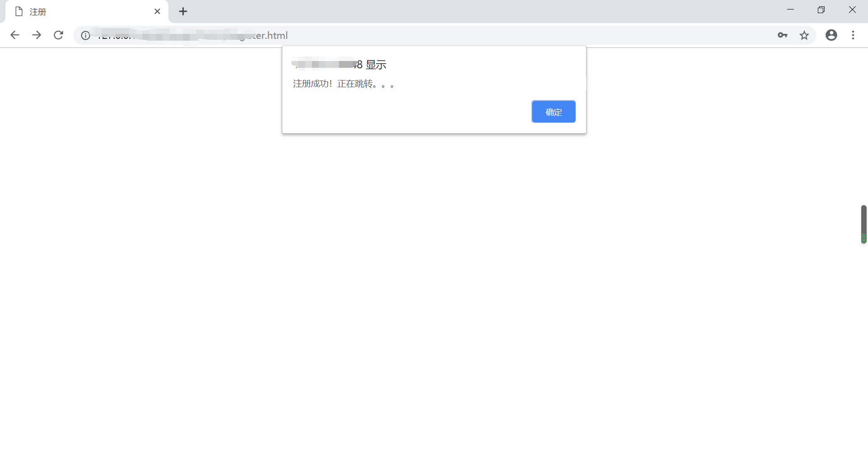This screenshot has height=461, width=868.
Task: Open a new browser tab
Action: tap(183, 11)
